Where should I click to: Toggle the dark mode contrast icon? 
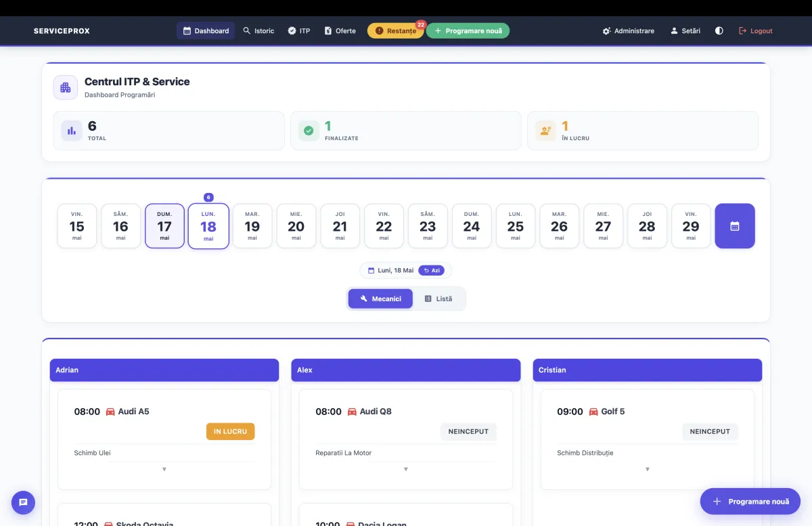(x=719, y=30)
